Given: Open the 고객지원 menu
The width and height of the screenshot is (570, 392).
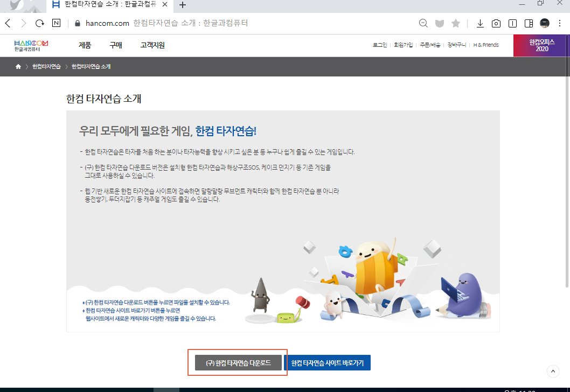Looking at the screenshot, I should point(152,45).
